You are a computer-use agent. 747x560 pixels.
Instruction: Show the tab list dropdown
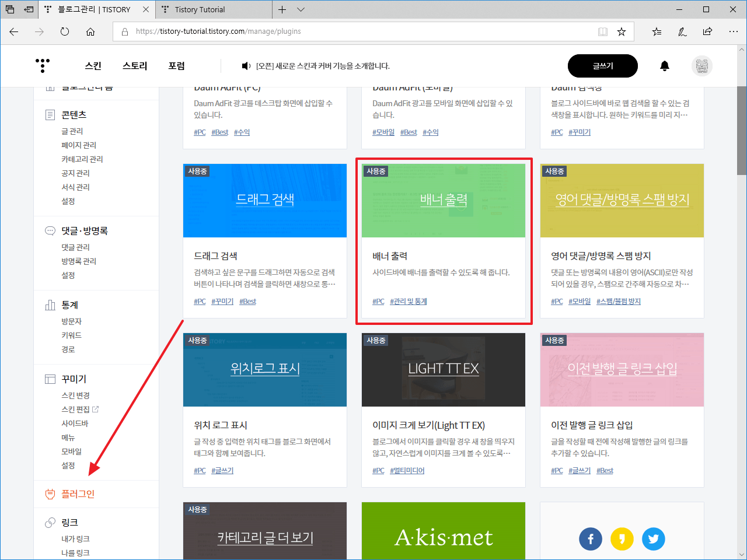[301, 9]
